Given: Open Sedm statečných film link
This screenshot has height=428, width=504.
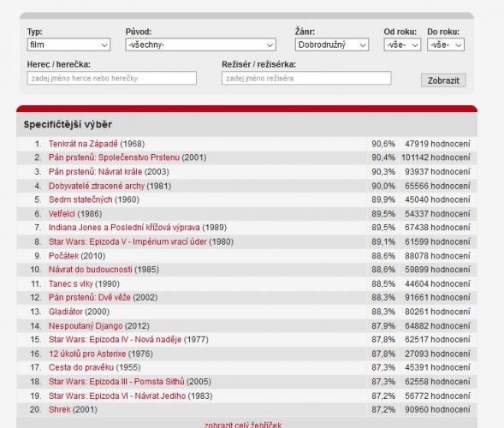Looking at the screenshot, I should coord(80,199).
